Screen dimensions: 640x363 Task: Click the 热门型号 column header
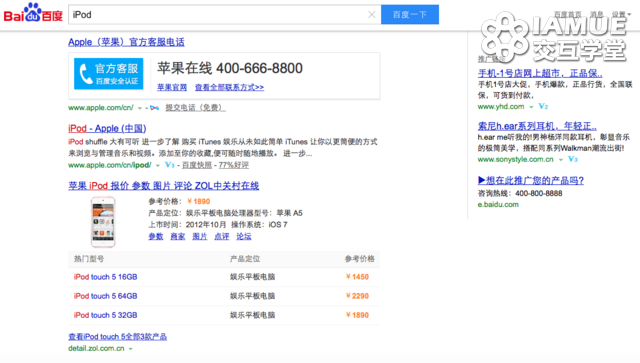[89, 259]
